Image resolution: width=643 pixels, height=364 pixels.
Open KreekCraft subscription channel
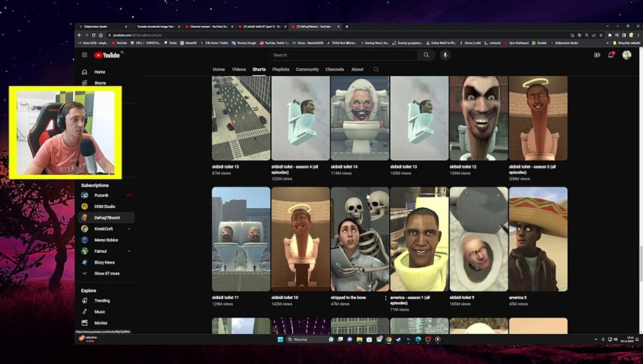tap(103, 229)
